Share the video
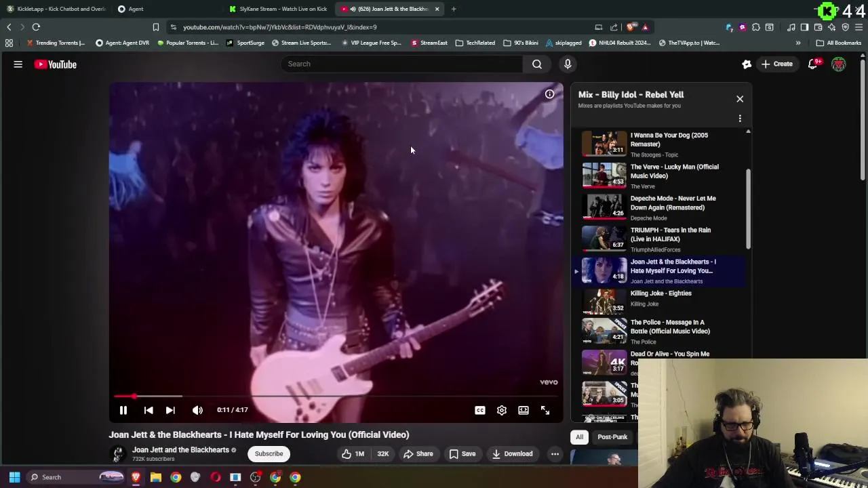Screen dimensions: 868x488 (x=418, y=454)
